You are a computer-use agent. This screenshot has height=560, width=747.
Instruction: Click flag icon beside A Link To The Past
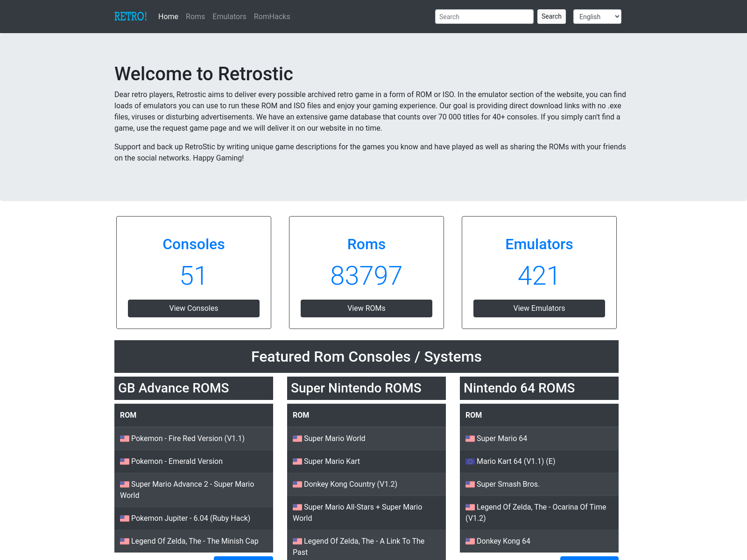point(297,541)
